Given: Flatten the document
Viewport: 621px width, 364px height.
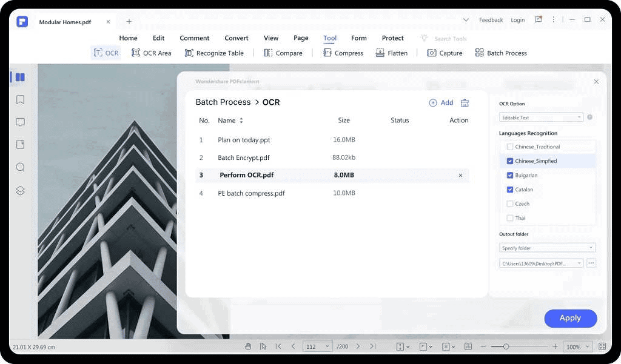Looking at the screenshot, I should [x=392, y=53].
